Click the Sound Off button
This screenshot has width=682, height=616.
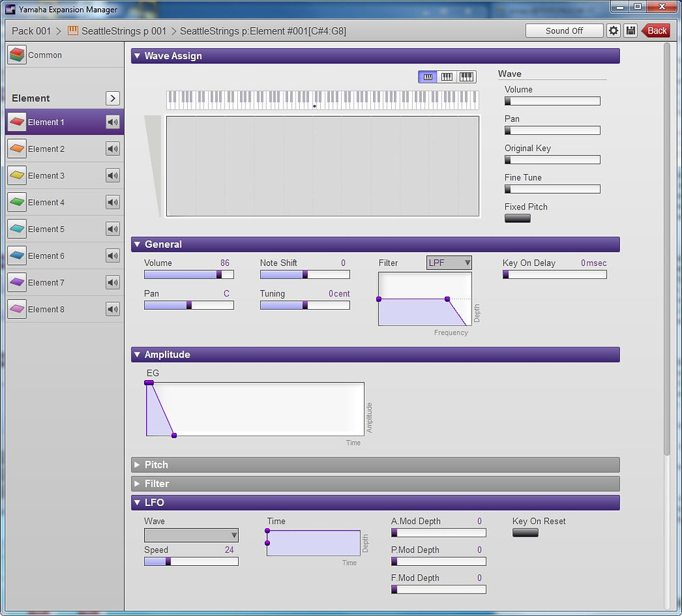[564, 31]
